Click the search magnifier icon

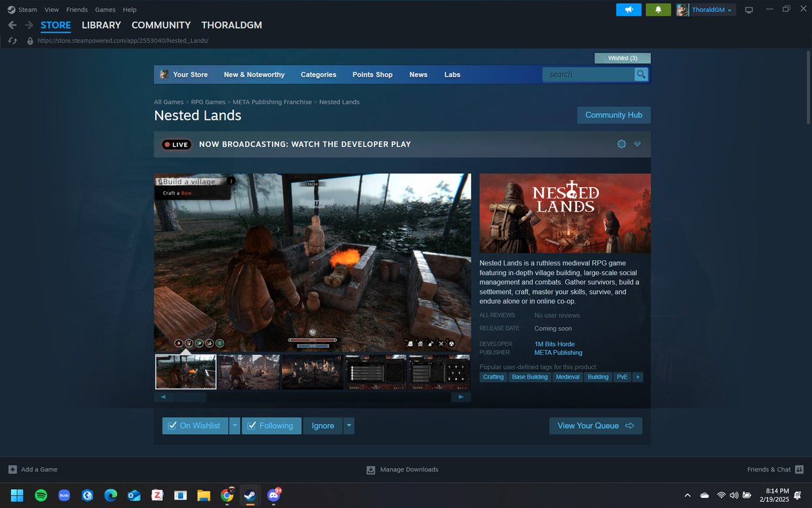pos(640,75)
